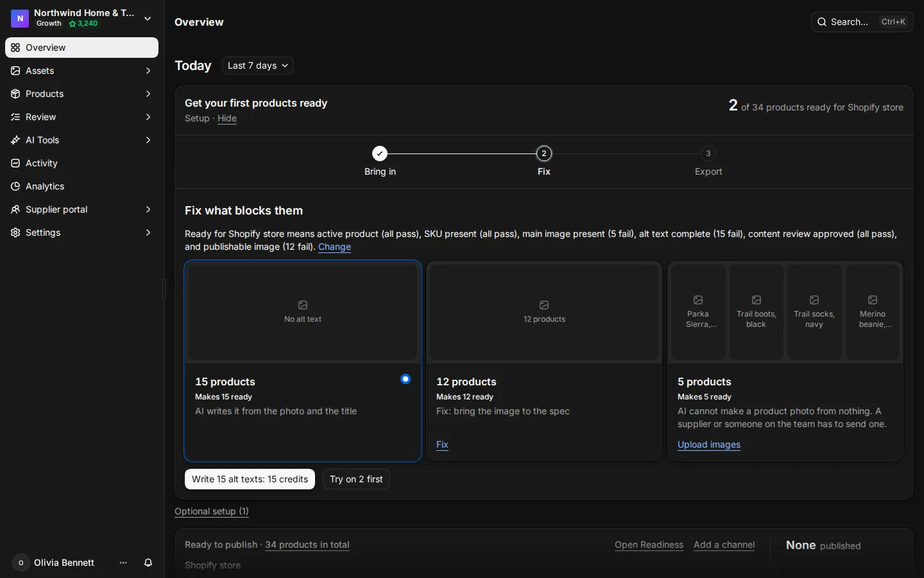Click the AI Tools sparkle icon

(15, 140)
